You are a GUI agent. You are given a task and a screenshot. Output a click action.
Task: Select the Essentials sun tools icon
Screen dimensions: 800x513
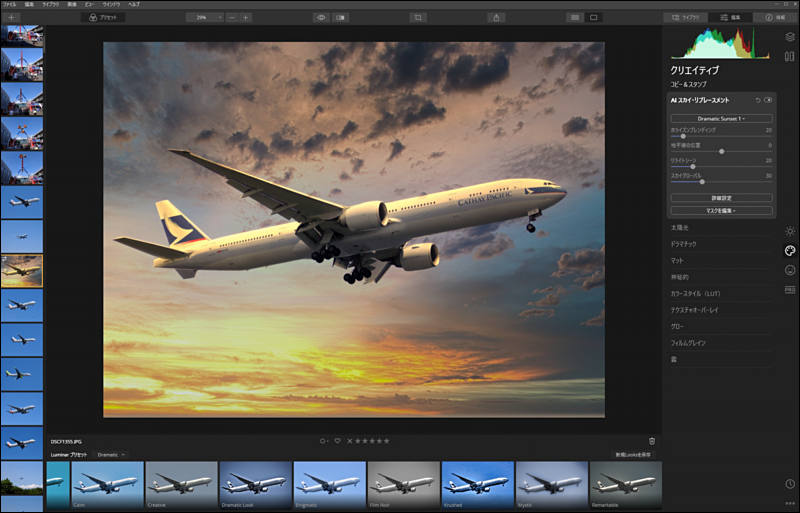tap(789, 231)
